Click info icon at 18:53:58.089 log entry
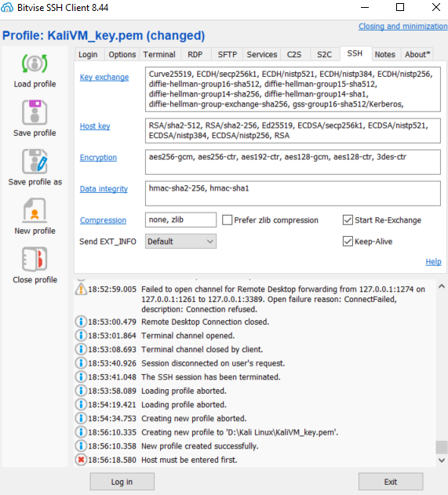This screenshot has width=448, height=495. click(81, 391)
